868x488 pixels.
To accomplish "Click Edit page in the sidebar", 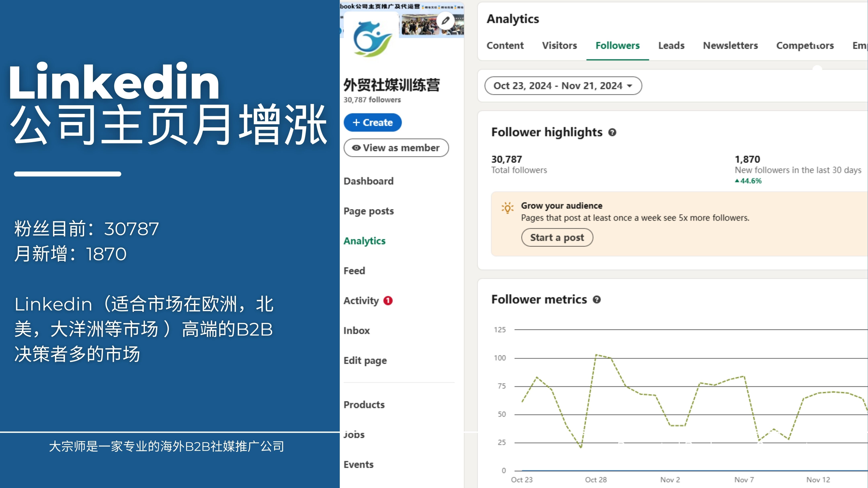I will (x=365, y=361).
